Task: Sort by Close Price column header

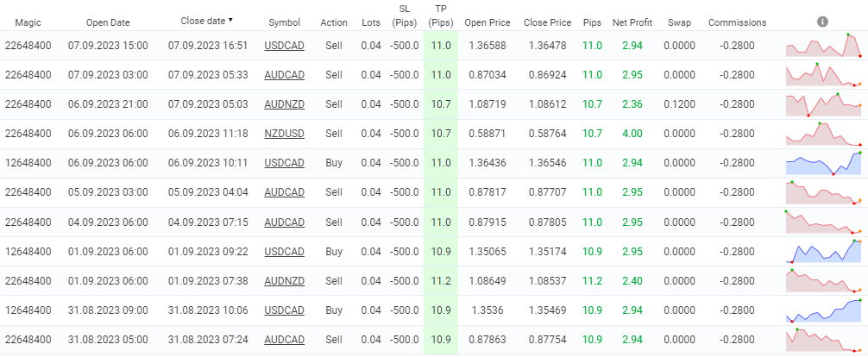Action: [x=548, y=22]
